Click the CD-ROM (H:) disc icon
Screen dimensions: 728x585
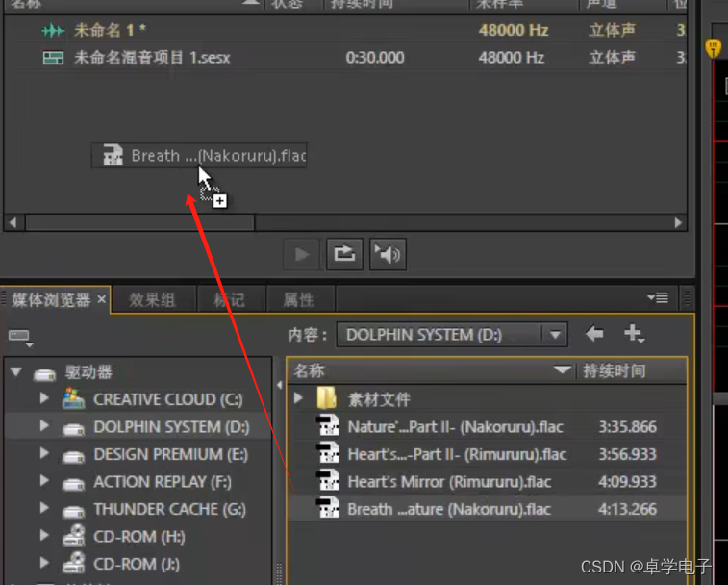click(73, 535)
